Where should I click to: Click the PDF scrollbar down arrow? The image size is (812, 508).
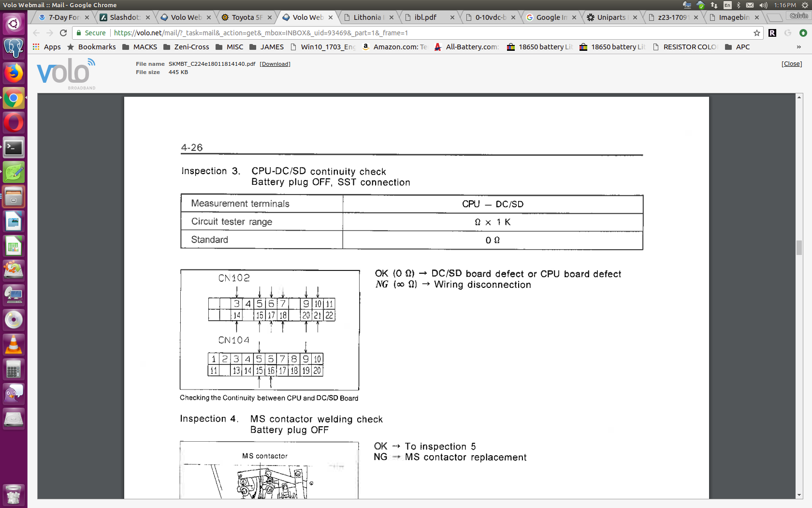(799, 495)
